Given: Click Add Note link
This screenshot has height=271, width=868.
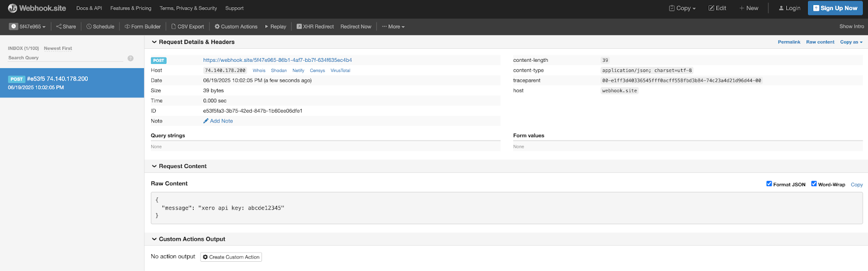Looking at the screenshot, I should [x=218, y=121].
